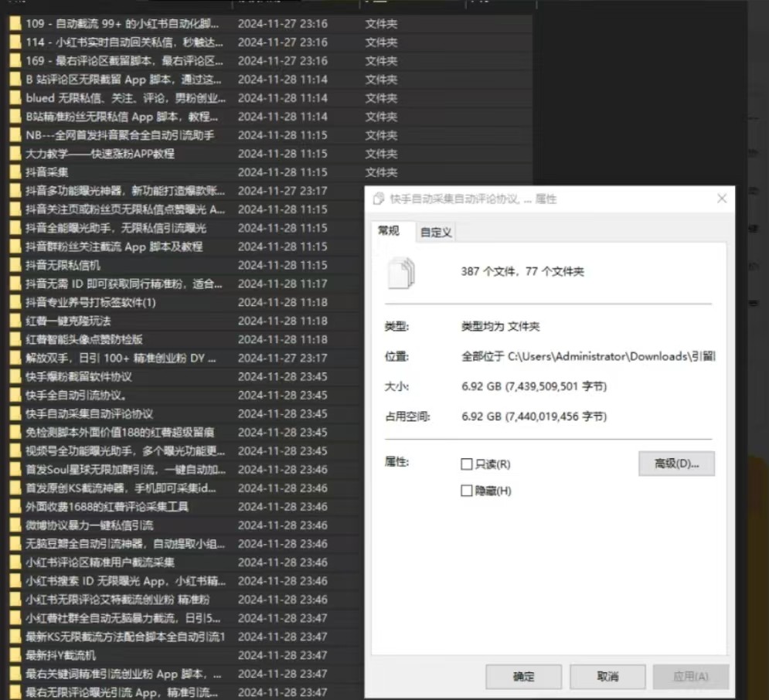Click the folder icon beside 抖音采集
769x700 pixels.
pyautogui.click(x=15, y=172)
